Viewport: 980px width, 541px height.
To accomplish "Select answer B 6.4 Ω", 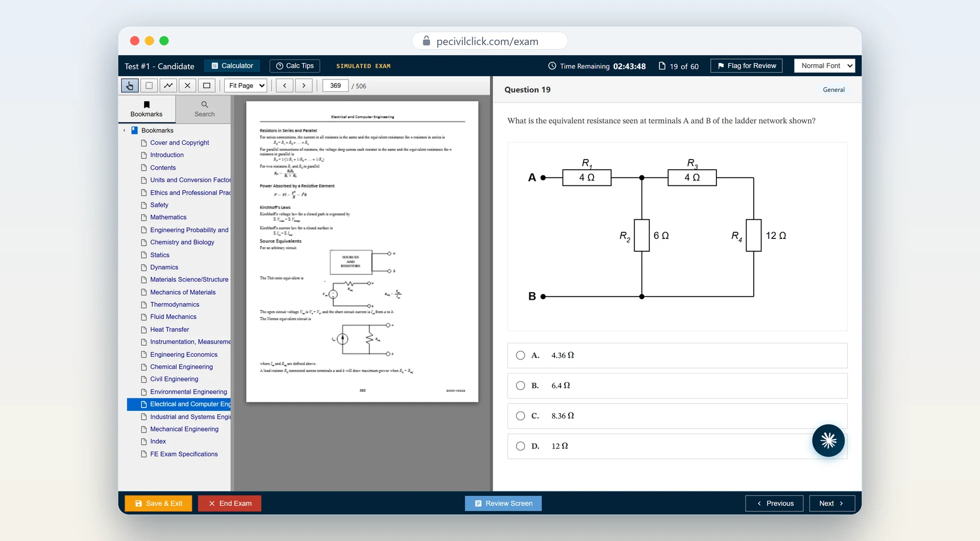I will tap(677, 386).
